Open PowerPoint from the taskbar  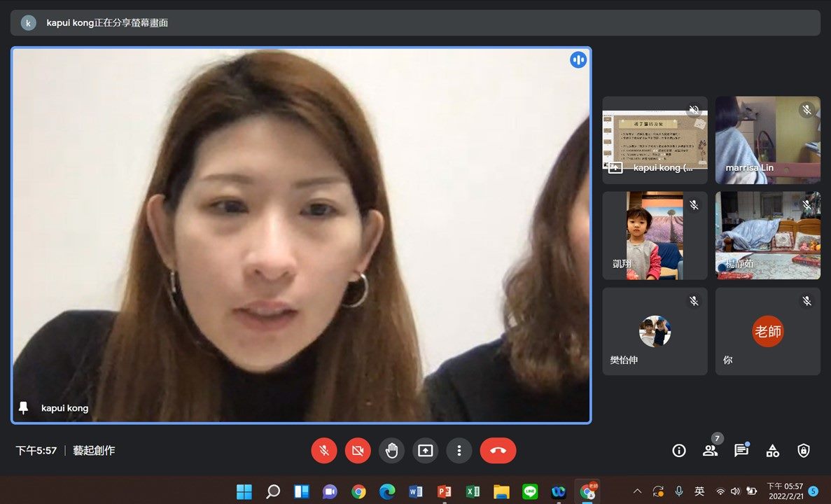(444, 491)
